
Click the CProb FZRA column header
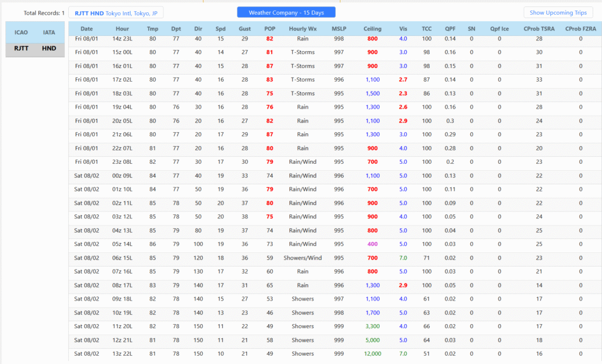coord(580,29)
